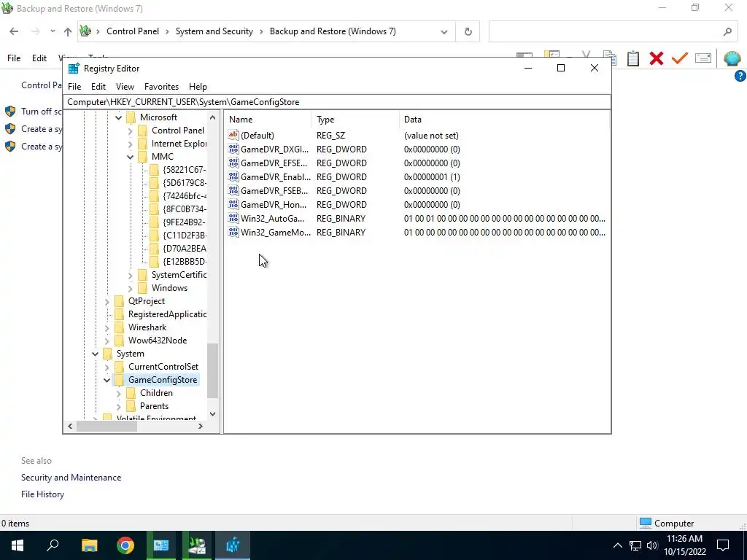Screen dimensions: 747x560
Task: Click the icon of Win32_GameMo... binary value
Action: 233,232
